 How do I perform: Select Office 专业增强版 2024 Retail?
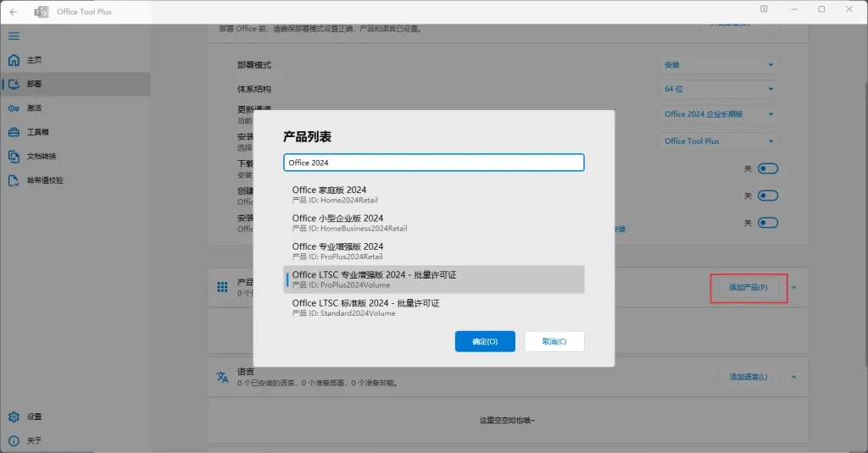pos(433,251)
